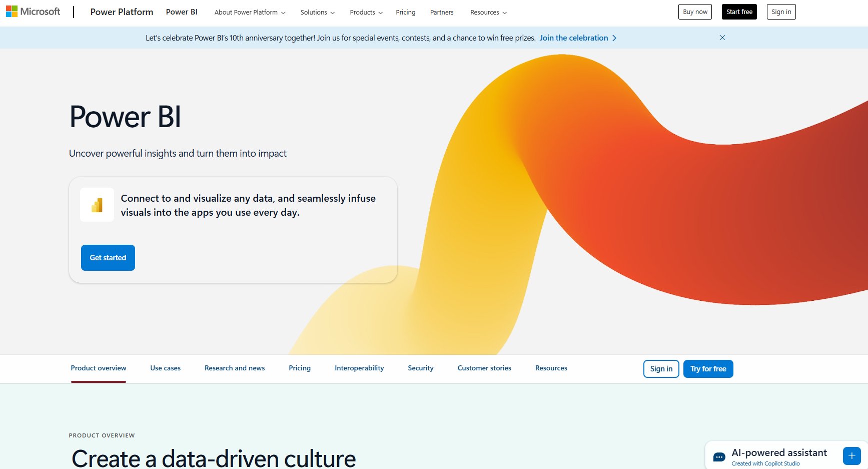Screen dimensions: 868x469
Task: Open the Research and news tab
Action: click(235, 368)
